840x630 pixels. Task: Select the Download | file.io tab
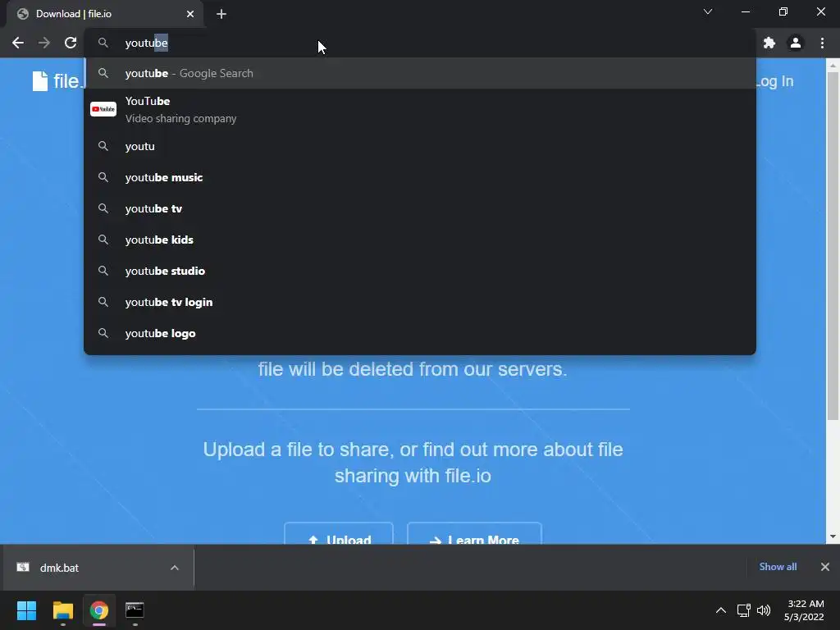pyautogui.click(x=104, y=14)
